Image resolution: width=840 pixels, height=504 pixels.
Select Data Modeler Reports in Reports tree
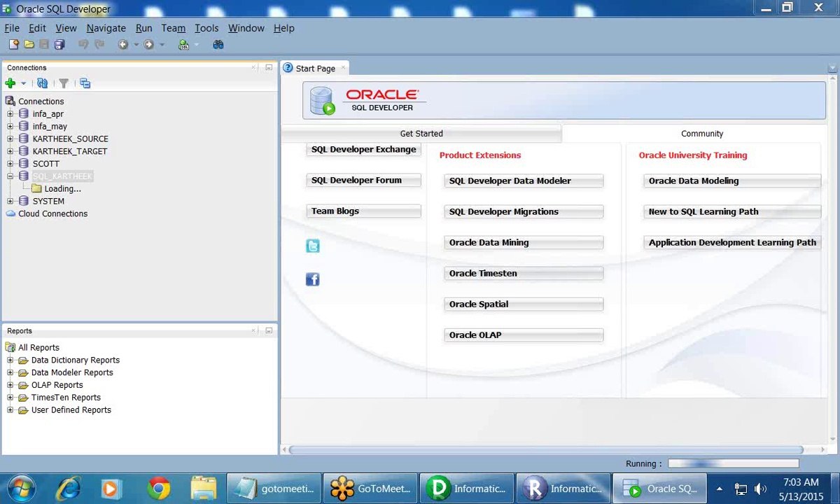point(72,372)
